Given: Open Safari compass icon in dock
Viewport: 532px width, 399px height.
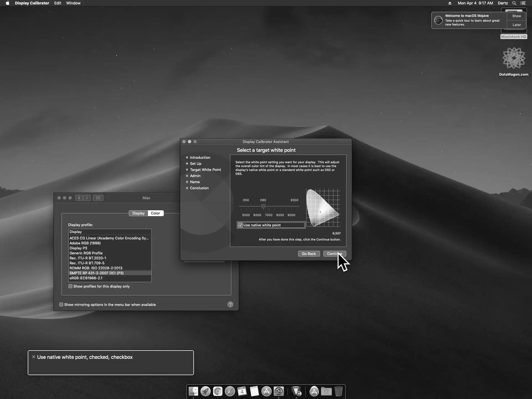Looking at the screenshot, I should coord(230,391).
